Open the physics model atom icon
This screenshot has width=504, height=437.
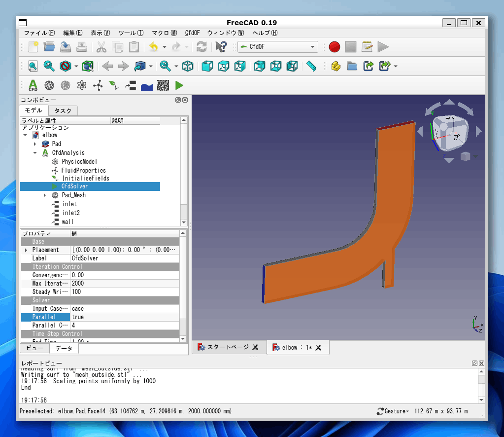point(82,86)
